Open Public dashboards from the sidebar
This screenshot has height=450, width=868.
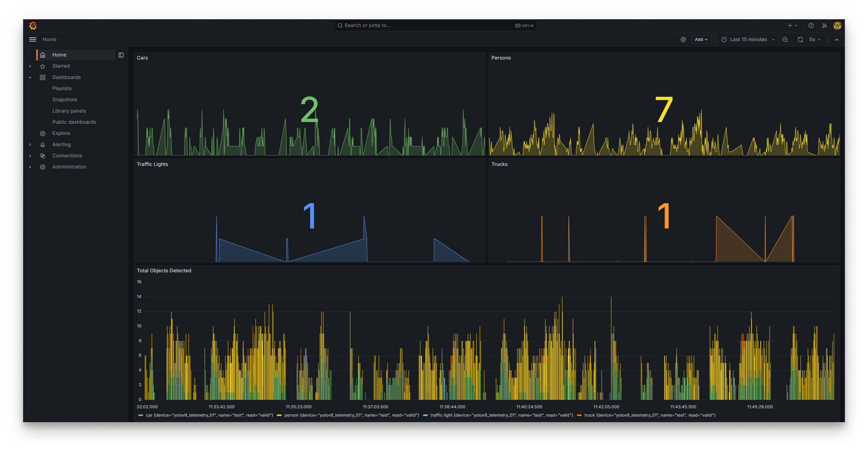tap(74, 122)
